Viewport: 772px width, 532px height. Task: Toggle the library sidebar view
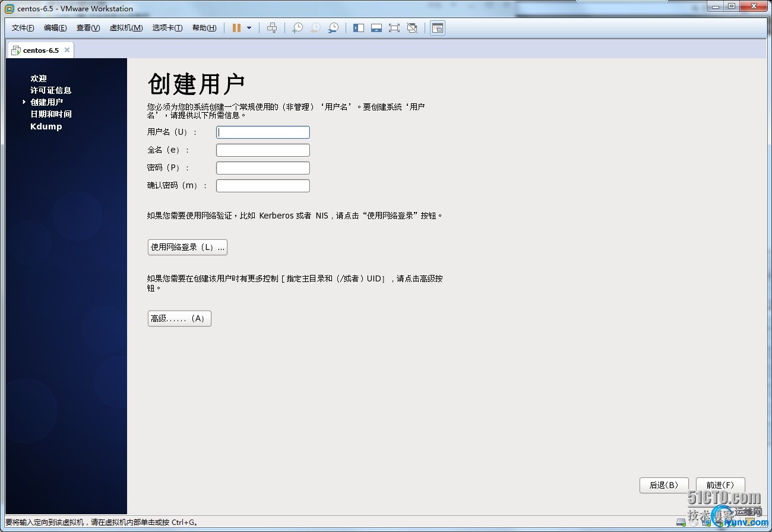tap(359, 28)
